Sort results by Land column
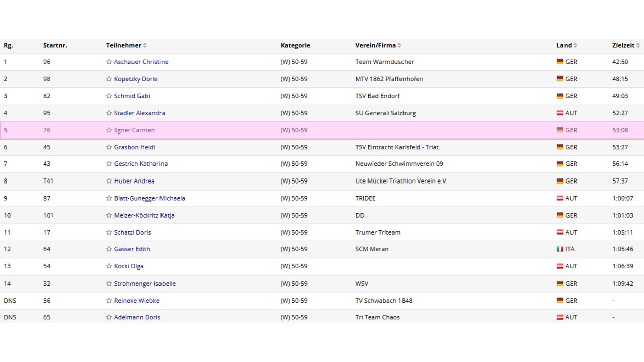This screenshot has height=362, width=644. [x=575, y=45]
